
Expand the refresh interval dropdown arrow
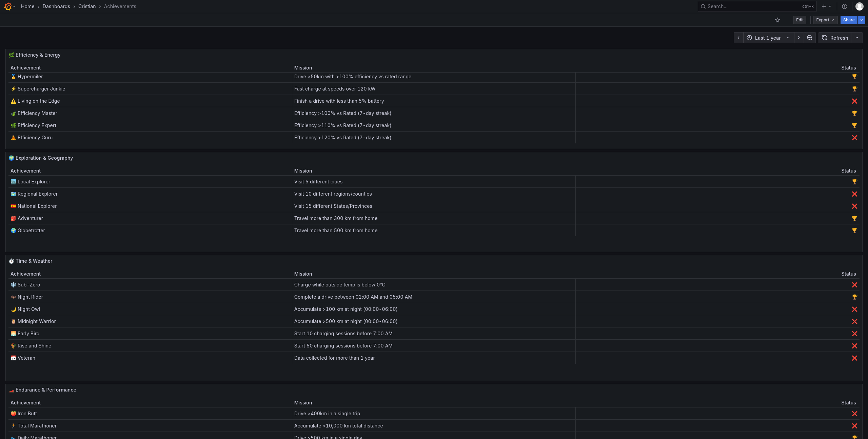pos(857,38)
